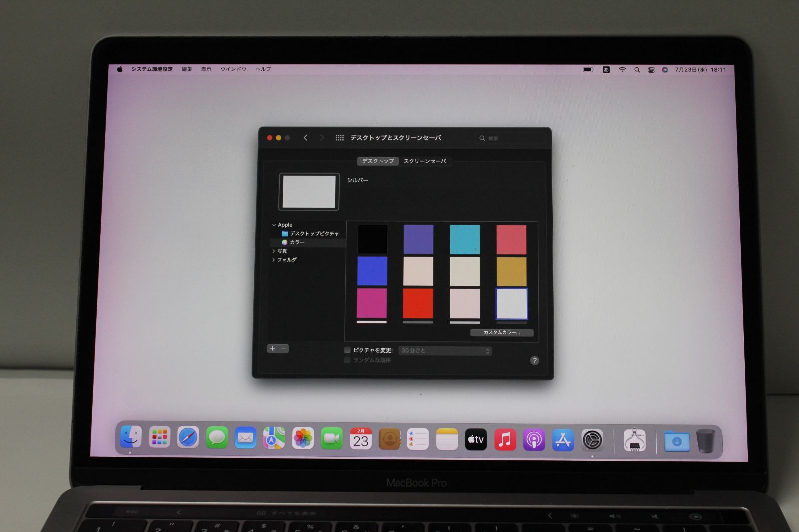The image size is (799, 532).
Task: Click System Preferences icon in Dock
Action: [592, 441]
